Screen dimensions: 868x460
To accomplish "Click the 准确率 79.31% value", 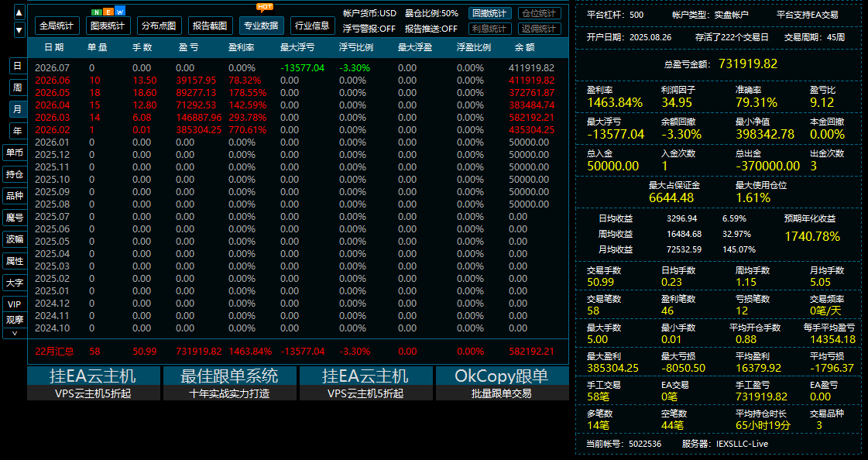I will 756,102.
